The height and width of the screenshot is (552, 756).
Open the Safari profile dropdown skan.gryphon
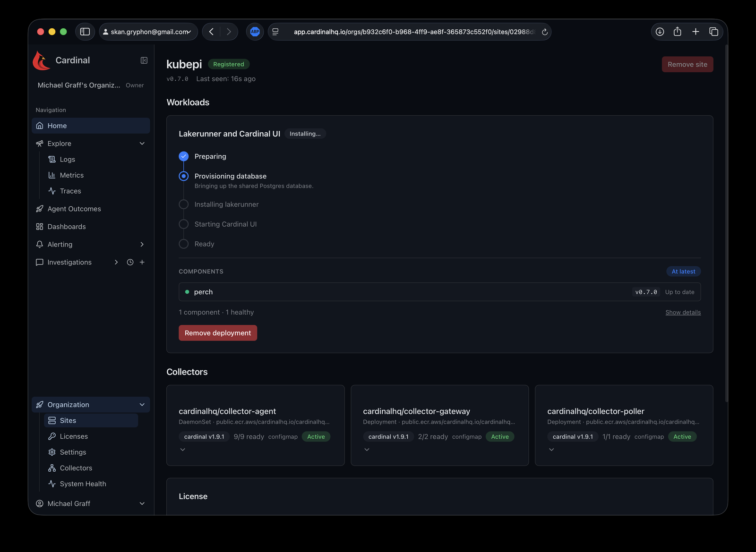point(148,32)
